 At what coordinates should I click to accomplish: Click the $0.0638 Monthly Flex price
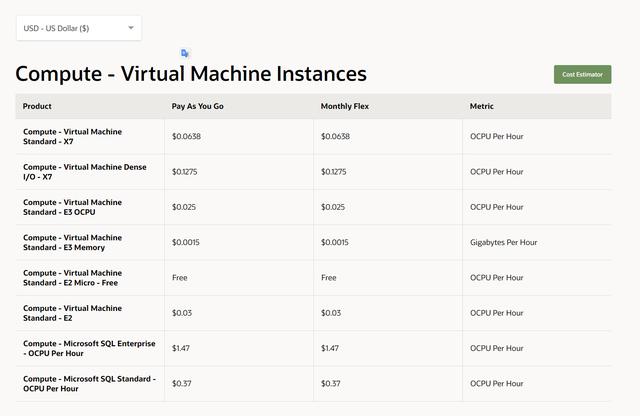point(335,136)
